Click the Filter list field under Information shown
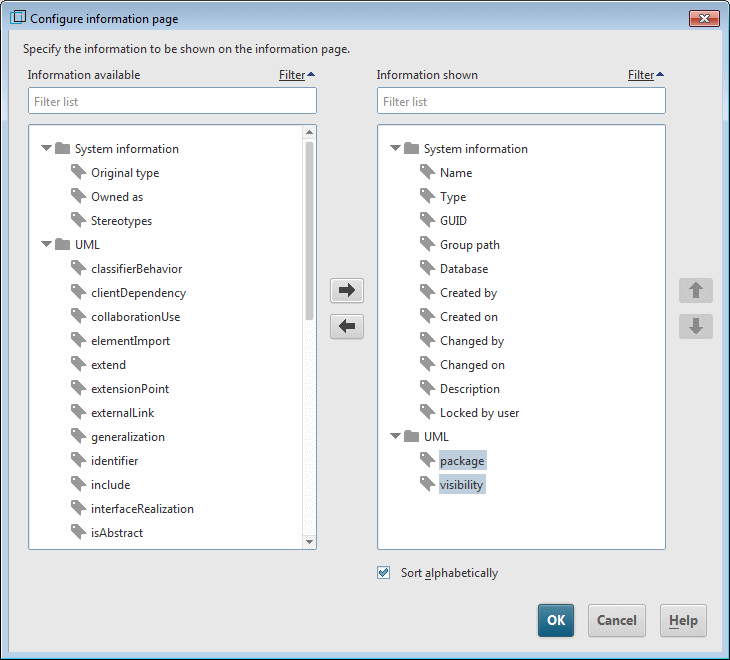 pyautogui.click(x=521, y=101)
